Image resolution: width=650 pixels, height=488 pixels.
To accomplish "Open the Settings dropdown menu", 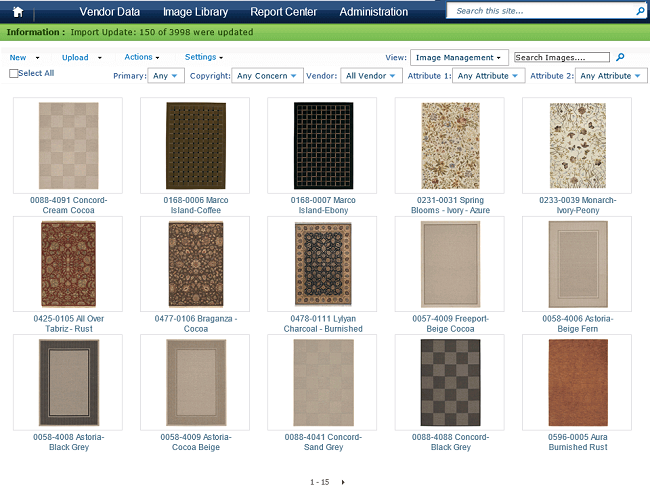I will [204, 57].
